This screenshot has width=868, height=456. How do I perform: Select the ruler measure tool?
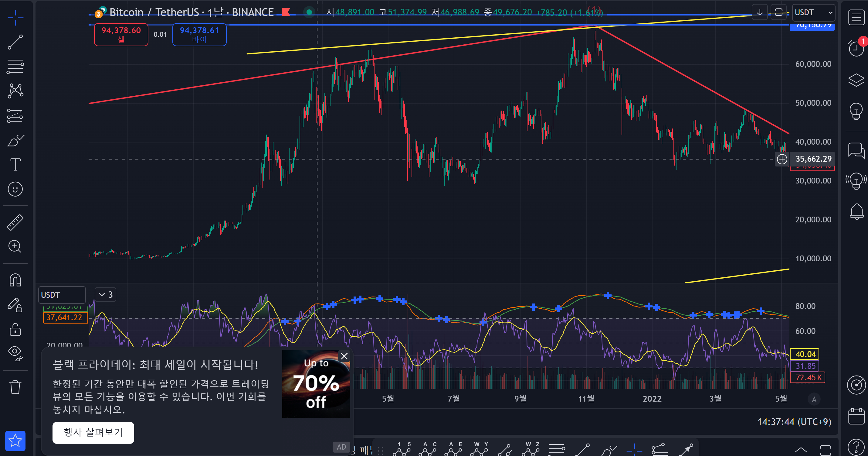(15, 222)
